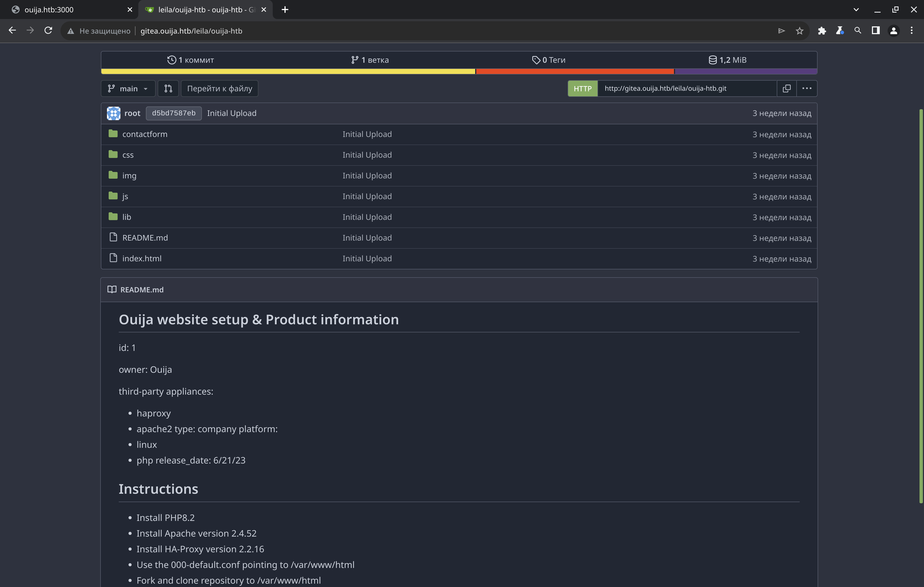924x587 pixels.
Task: Click Initial Upload message in latest commit row
Action: (x=232, y=113)
